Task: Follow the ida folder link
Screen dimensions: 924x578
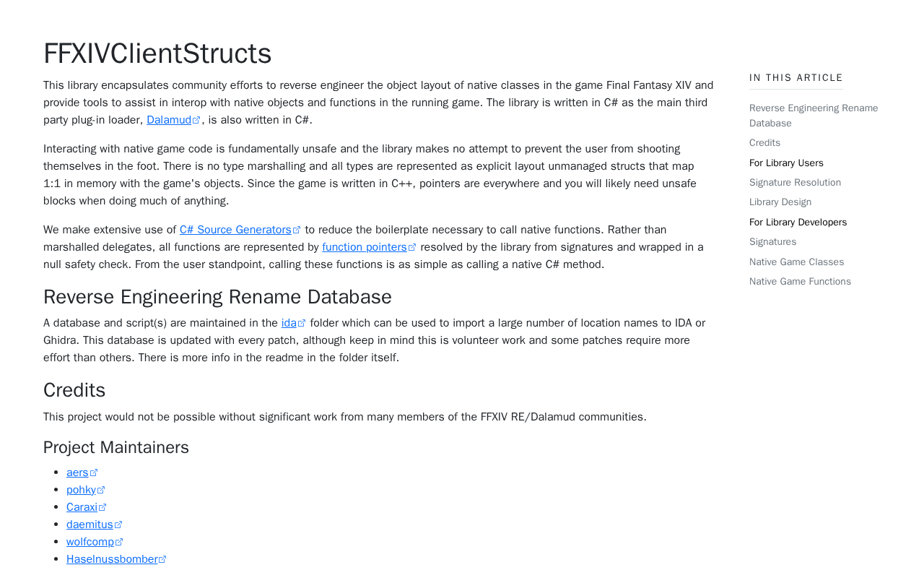Action: pos(289,323)
